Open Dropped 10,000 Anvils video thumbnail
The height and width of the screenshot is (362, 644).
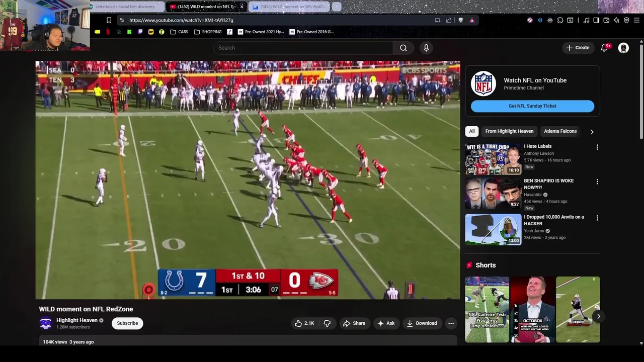tap(493, 230)
